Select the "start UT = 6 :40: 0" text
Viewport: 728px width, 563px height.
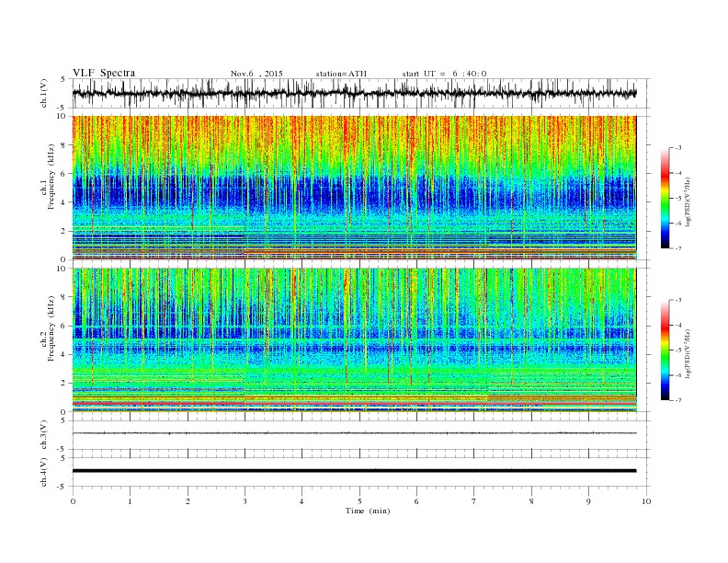[x=444, y=74]
